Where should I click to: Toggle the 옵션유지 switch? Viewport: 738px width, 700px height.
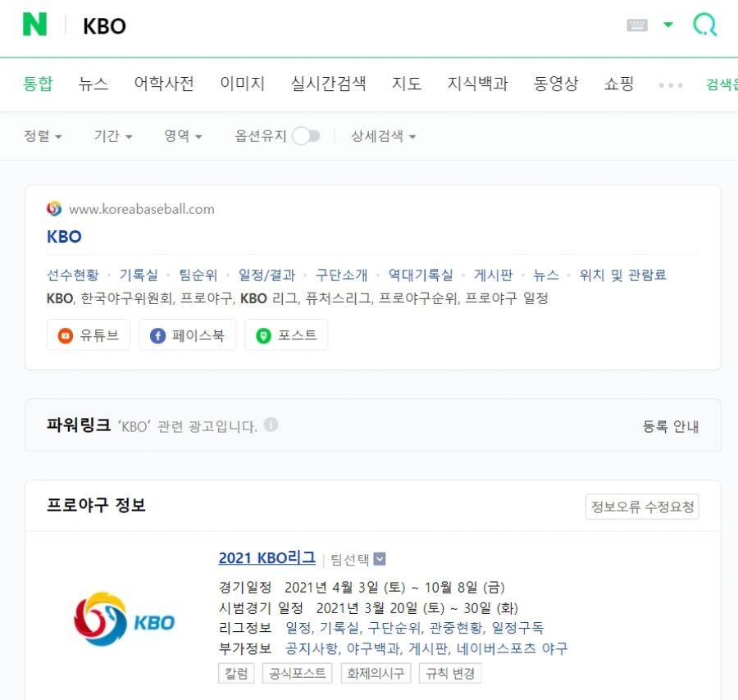[306, 136]
